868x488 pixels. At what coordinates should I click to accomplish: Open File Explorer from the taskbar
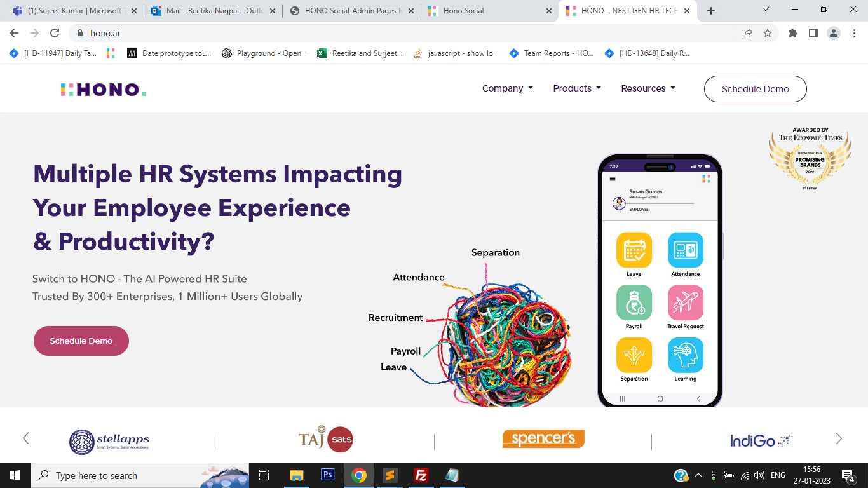(x=297, y=475)
